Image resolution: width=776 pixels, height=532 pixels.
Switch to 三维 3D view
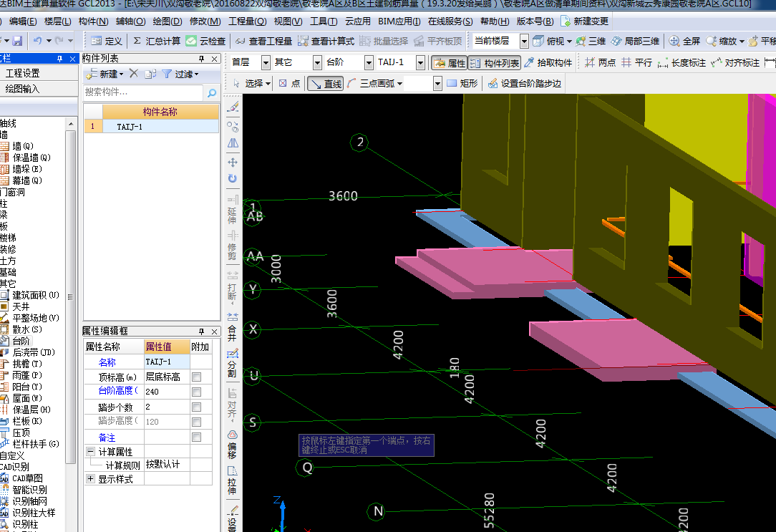[591, 41]
